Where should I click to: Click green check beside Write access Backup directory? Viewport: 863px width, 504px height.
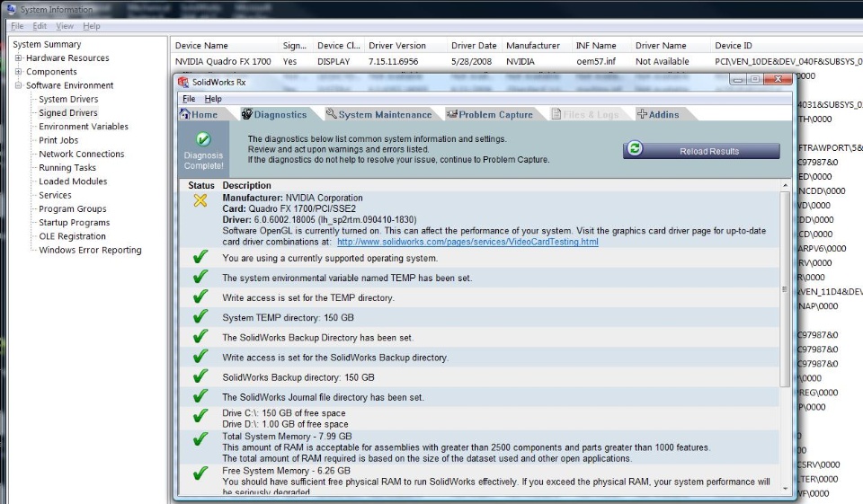[200, 356]
